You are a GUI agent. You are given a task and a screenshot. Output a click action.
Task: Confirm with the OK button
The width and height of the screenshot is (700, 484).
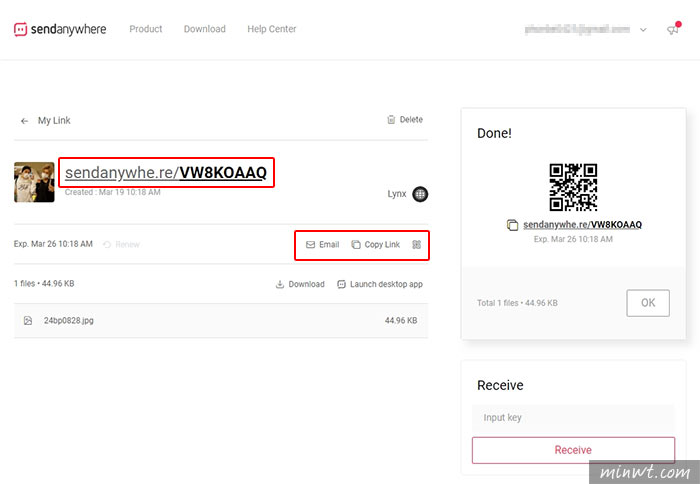pyautogui.click(x=648, y=303)
